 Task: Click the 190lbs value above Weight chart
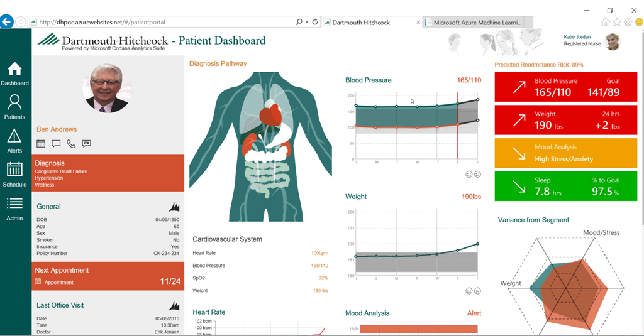click(x=471, y=197)
